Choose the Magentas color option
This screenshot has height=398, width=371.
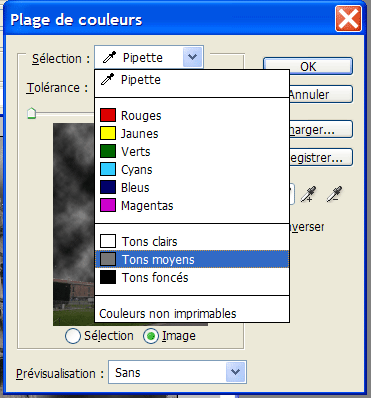[192, 205]
